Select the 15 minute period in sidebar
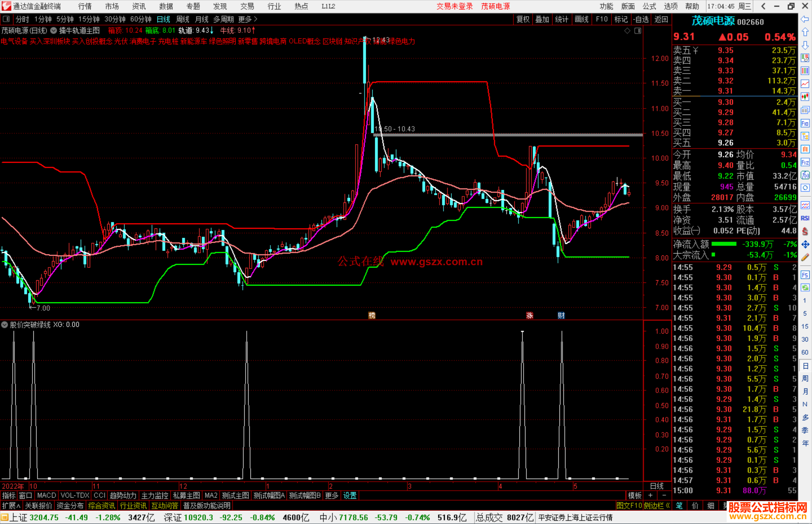The height and width of the screenshot is (524, 812). click(805, 326)
